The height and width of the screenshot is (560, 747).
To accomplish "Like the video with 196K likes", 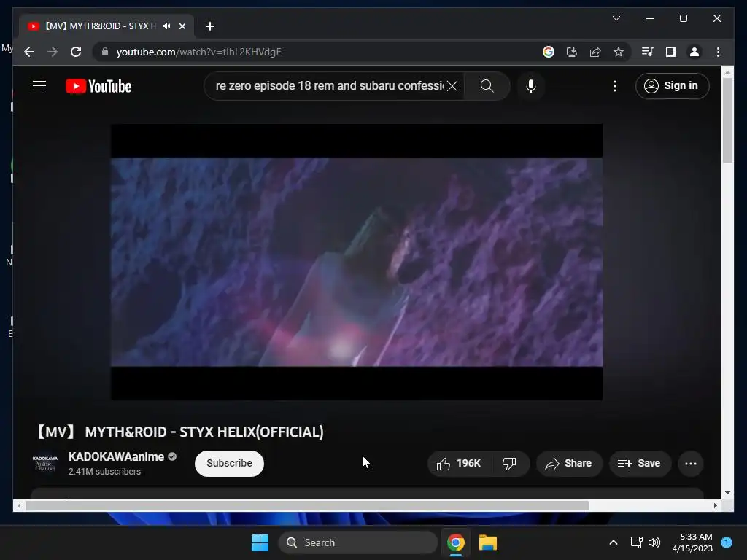I will click(459, 463).
